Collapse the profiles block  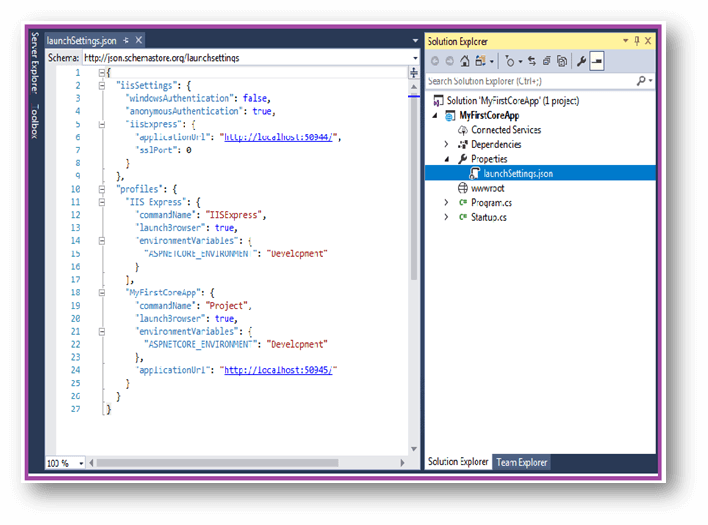pos(102,189)
